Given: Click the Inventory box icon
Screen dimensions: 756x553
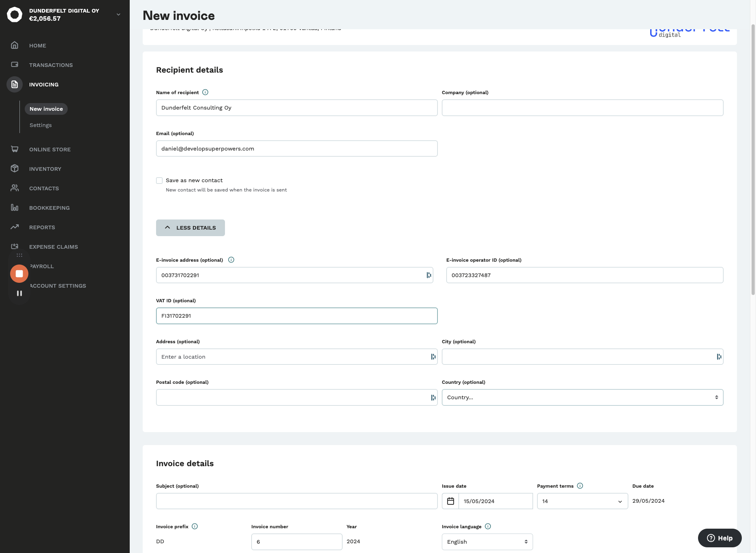Looking at the screenshot, I should point(15,169).
